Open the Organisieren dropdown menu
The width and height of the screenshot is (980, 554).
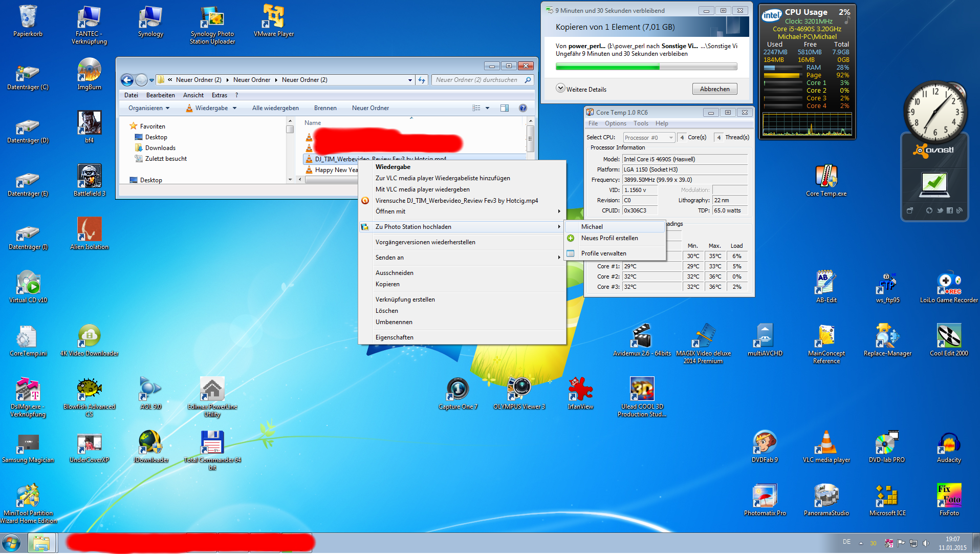click(149, 108)
